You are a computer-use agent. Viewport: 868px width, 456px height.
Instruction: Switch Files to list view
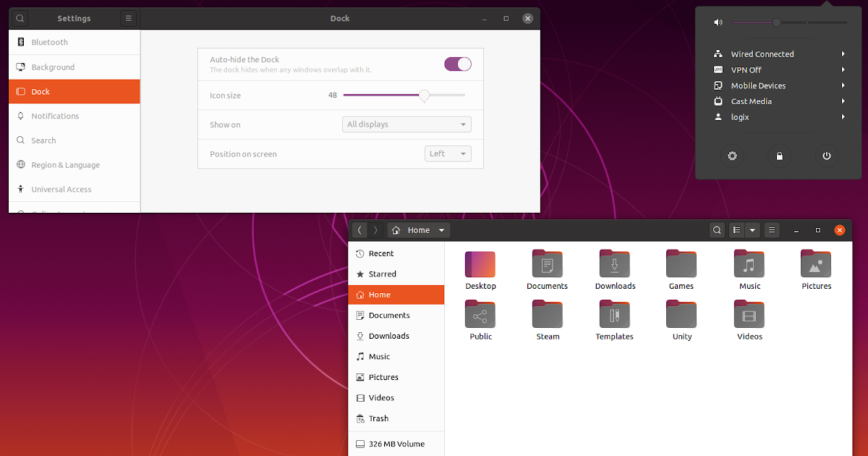coord(736,230)
